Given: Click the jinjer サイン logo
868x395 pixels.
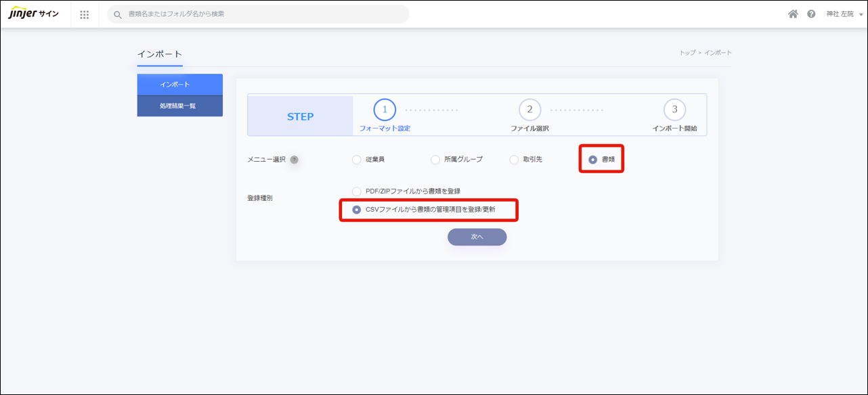Looking at the screenshot, I should (x=33, y=14).
